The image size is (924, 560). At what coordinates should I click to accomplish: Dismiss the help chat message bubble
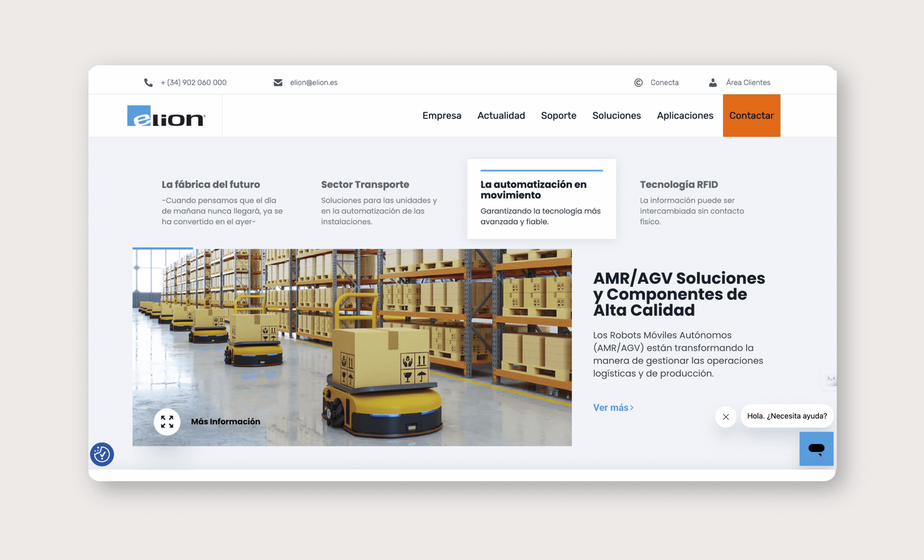726,417
